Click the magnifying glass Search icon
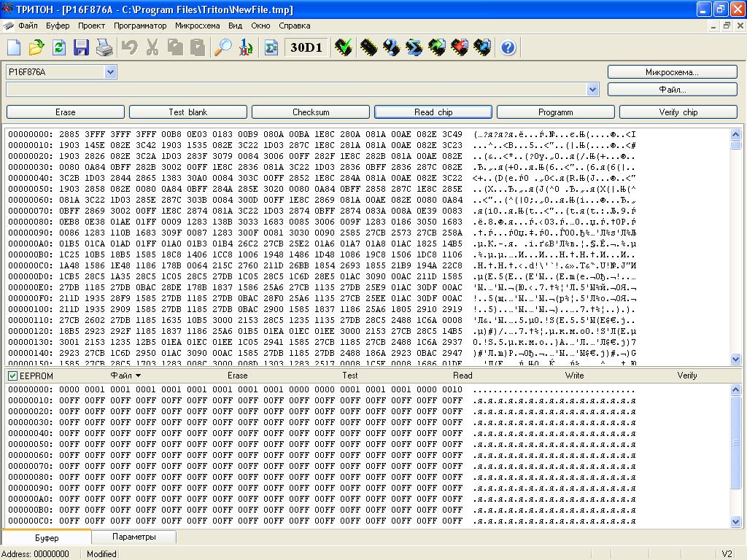The image size is (747, 560). click(x=222, y=48)
